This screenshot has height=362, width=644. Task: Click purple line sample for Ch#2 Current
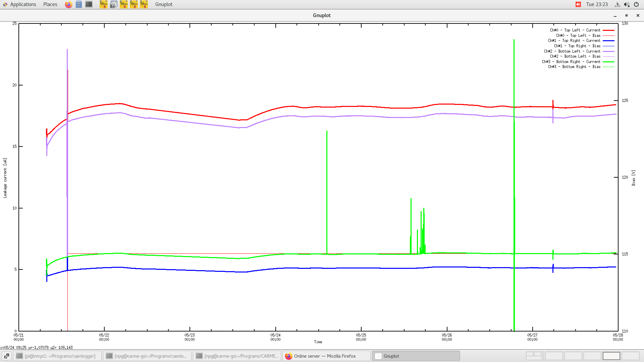(608, 51)
